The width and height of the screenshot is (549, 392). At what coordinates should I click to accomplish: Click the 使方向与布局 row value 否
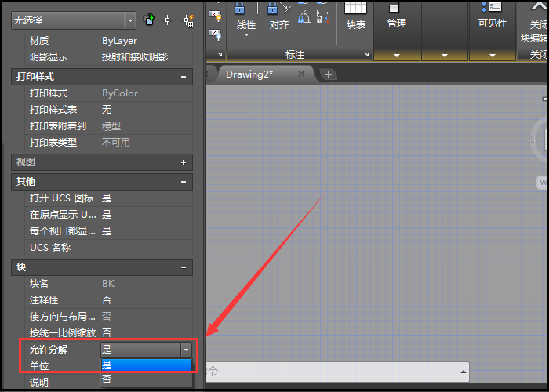147,317
